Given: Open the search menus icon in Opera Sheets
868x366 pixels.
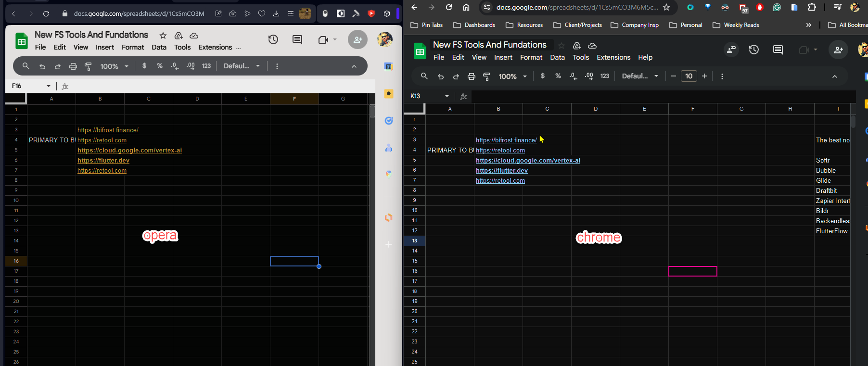Looking at the screenshot, I should (26, 66).
